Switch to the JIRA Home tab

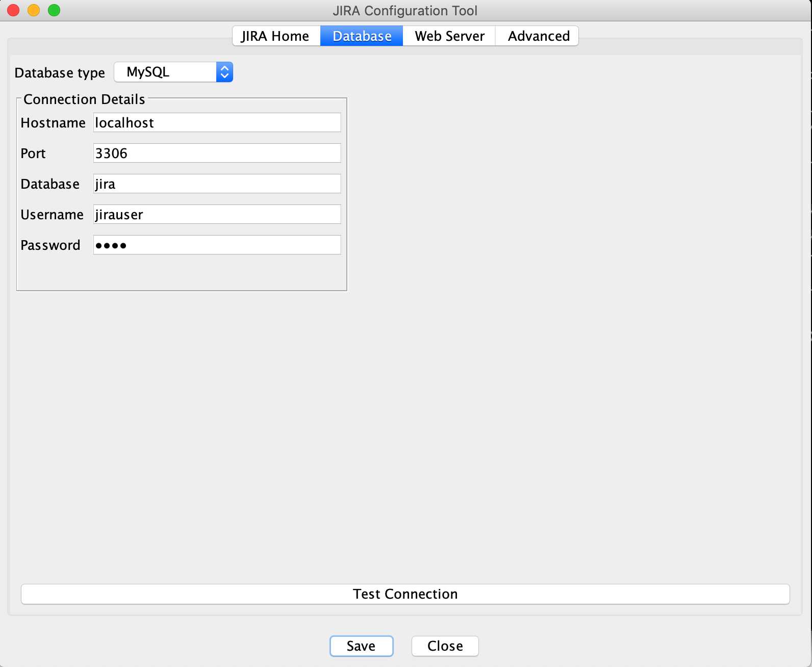276,36
